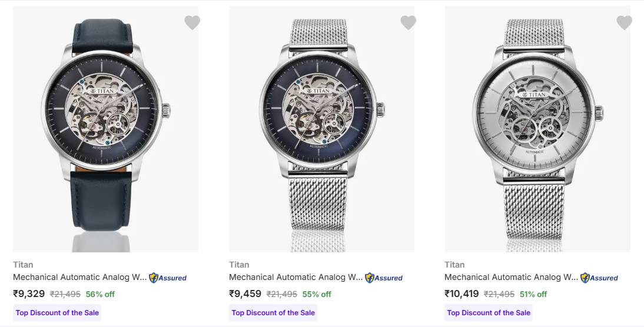Open the product title above the ₹10,419 price

(x=512, y=277)
